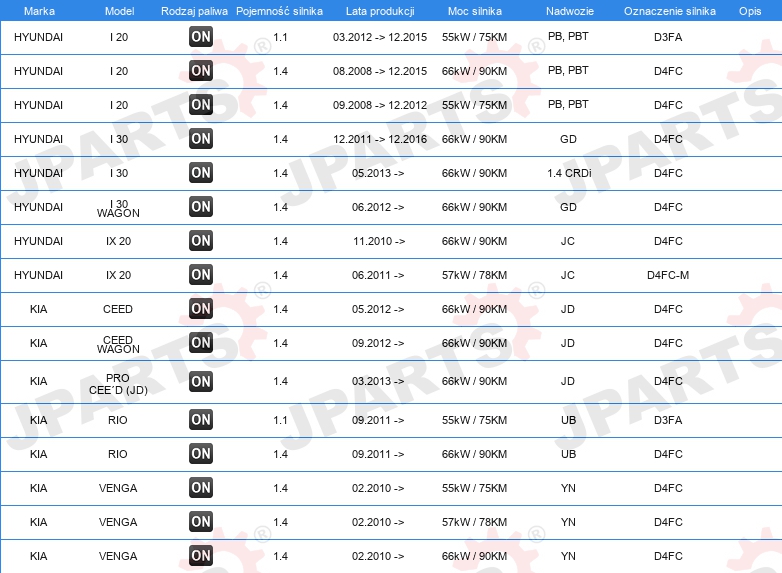The height and width of the screenshot is (573, 782).
Task: Select the ON icon in the RIO 1.1 row
Action: coord(200,419)
